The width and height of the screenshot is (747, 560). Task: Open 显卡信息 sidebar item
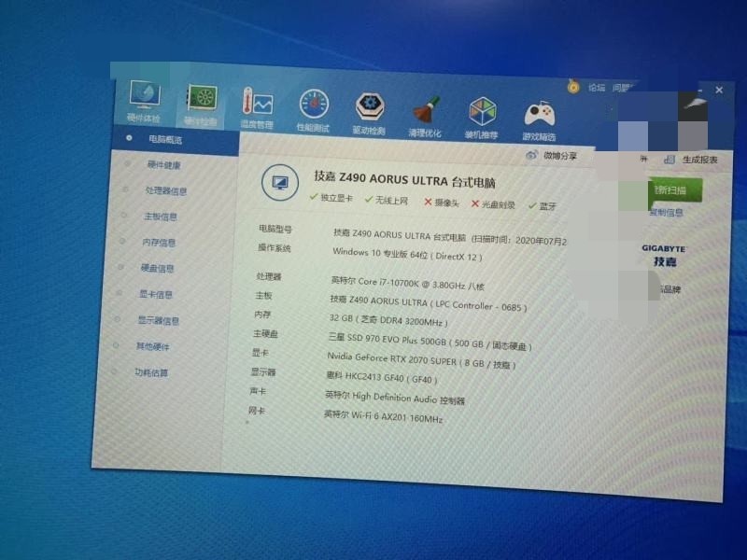pos(155,294)
